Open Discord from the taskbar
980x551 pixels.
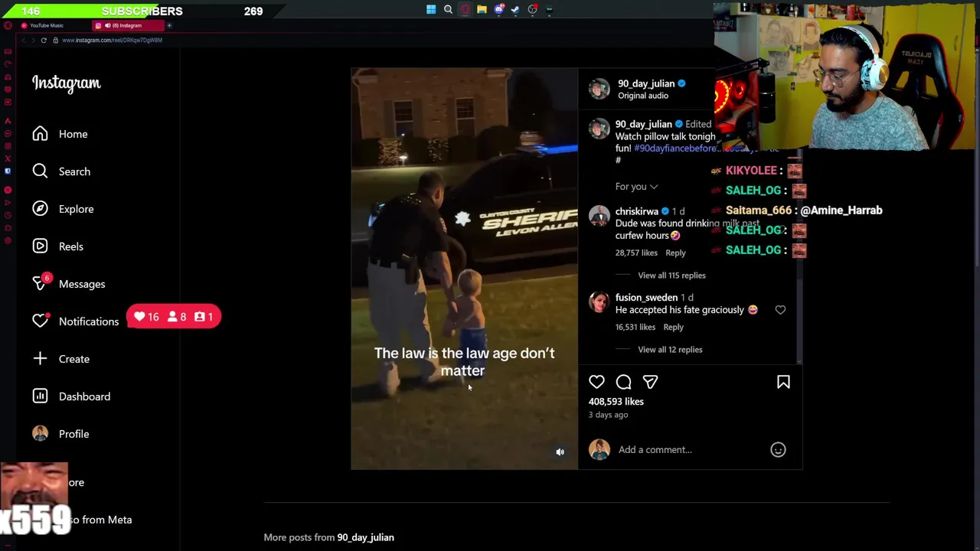click(x=499, y=9)
